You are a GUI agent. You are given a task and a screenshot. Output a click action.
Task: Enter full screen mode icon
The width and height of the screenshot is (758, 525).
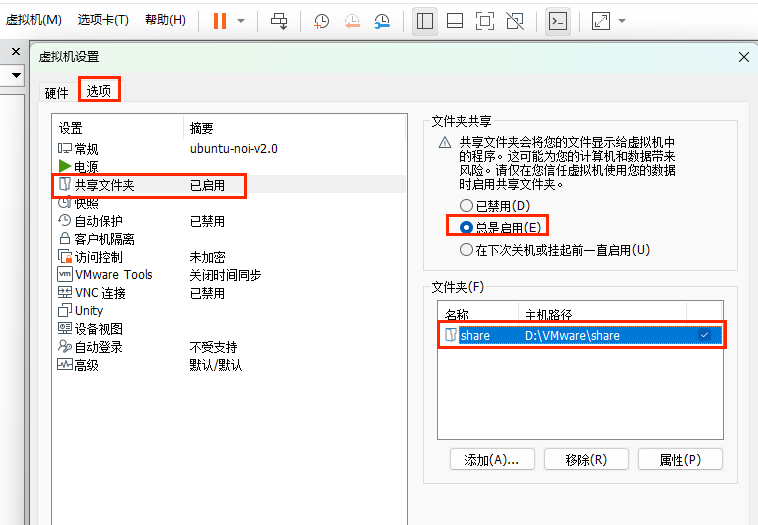click(x=485, y=21)
